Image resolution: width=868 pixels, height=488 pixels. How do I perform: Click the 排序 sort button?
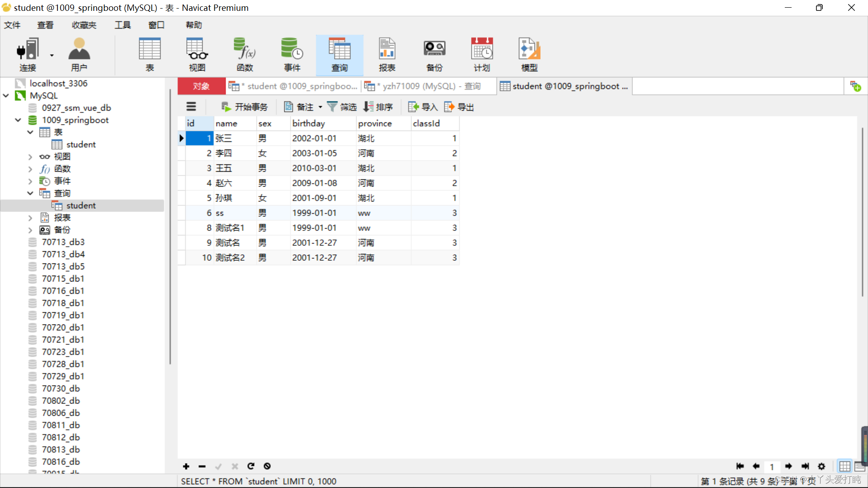coord(378,107)
